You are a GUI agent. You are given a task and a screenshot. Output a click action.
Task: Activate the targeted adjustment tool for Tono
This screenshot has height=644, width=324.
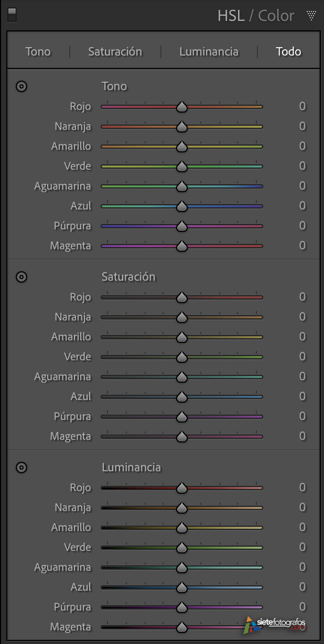(21, 86)
